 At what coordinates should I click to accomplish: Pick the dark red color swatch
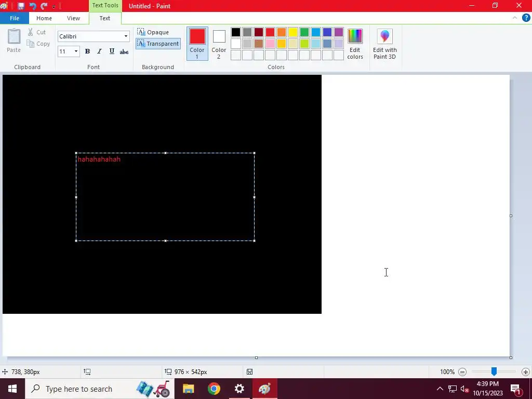click(x=259, y=32)
